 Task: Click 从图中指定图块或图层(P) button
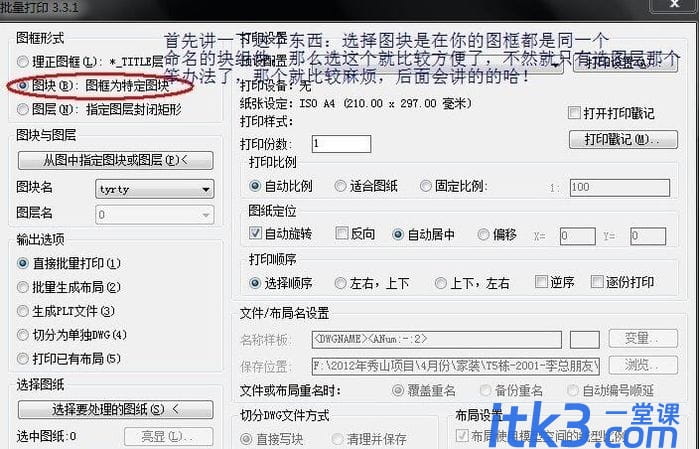(x=116, y=160)
